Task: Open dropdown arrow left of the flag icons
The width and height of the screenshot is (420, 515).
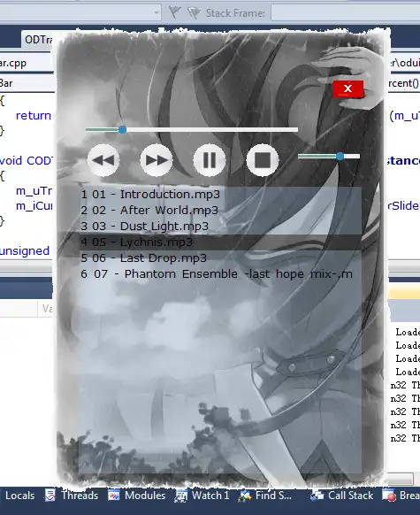Action: pyautogui.click(x=157, y=13)
